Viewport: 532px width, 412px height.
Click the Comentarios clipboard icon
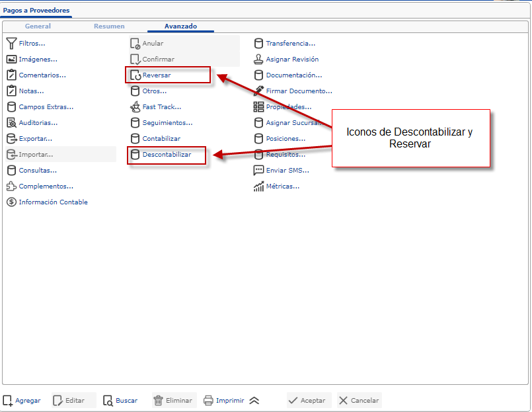tap(11, 75)
